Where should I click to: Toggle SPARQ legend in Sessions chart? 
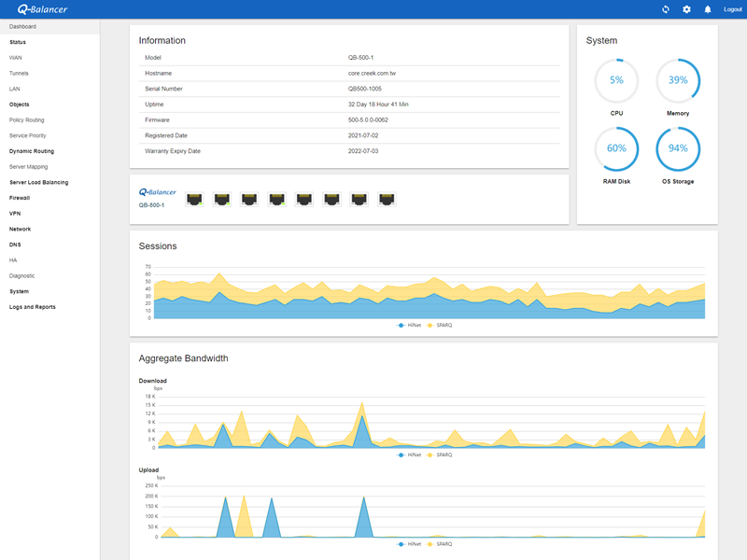[x=439, y=325]
